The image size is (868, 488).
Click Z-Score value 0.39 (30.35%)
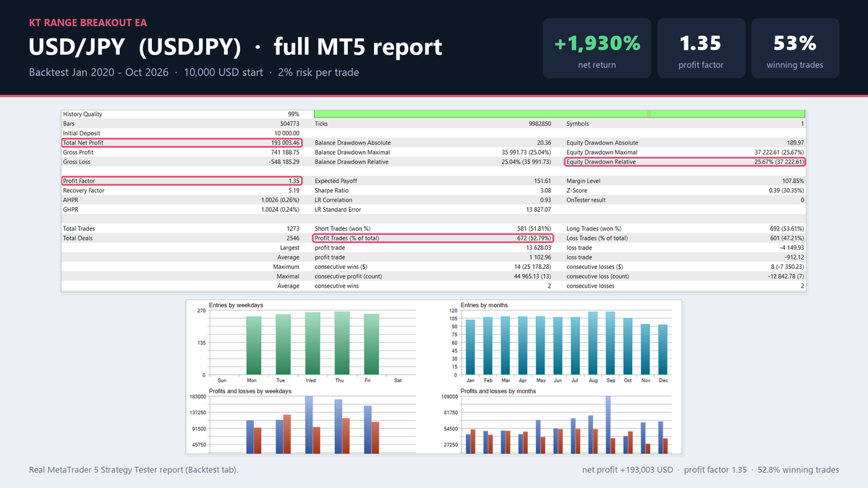(x=785, y=190)
